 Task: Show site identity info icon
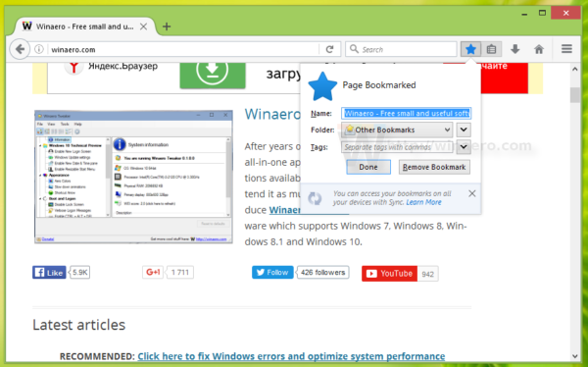(39, 49)
